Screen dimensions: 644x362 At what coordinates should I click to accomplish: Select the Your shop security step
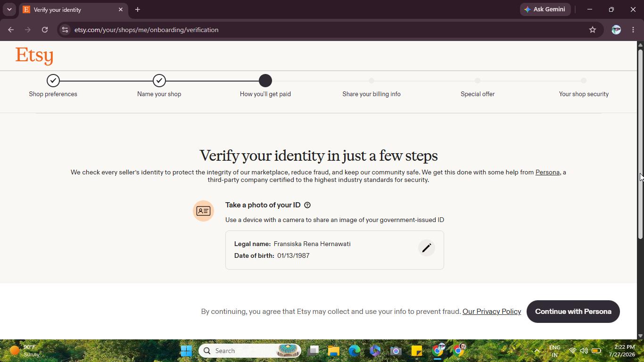point(584,89)
